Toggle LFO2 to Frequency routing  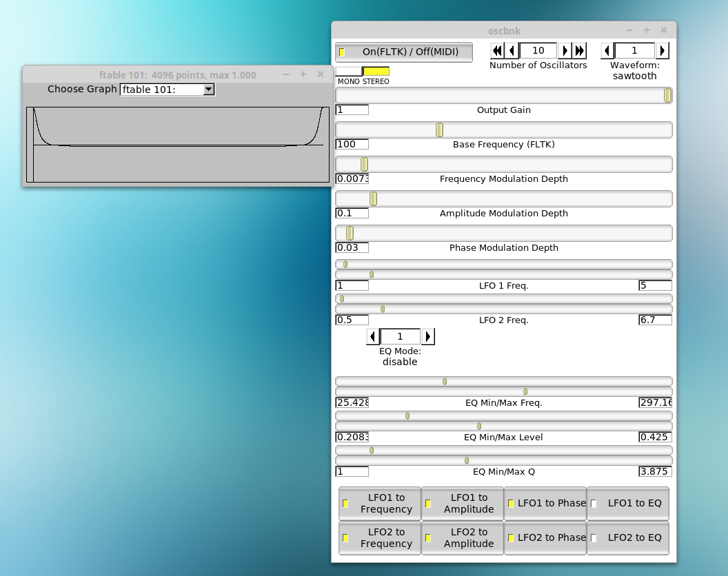pyautogui.click(x=380, y=537)
